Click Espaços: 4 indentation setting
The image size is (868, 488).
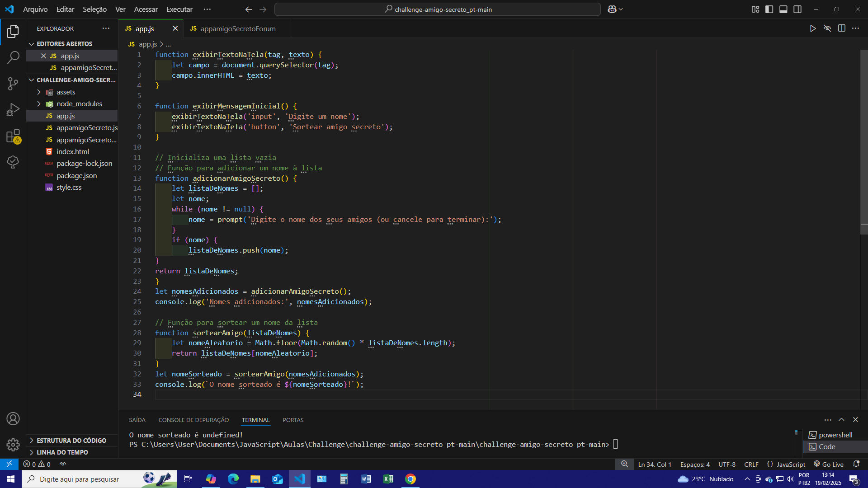tap(695, 464)
